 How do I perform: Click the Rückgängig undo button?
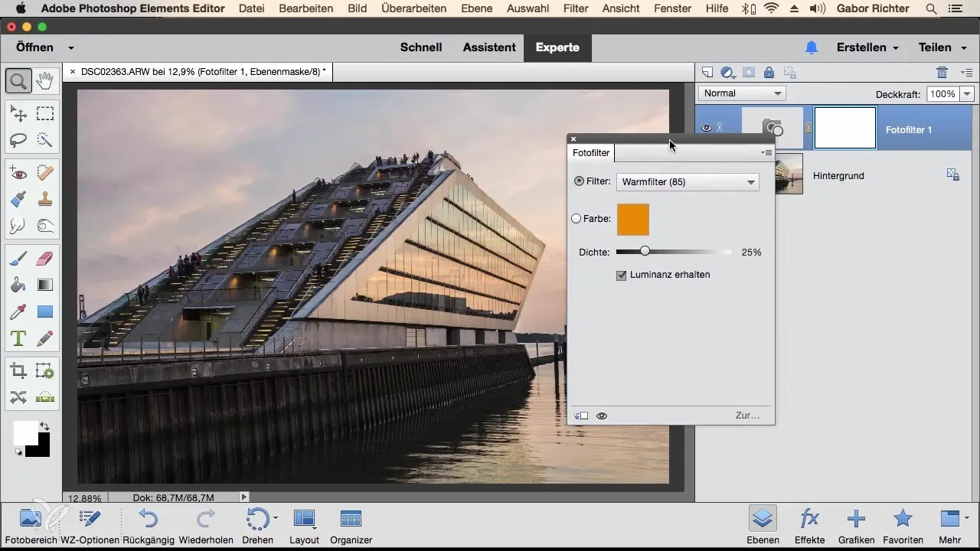click(149, 525)
